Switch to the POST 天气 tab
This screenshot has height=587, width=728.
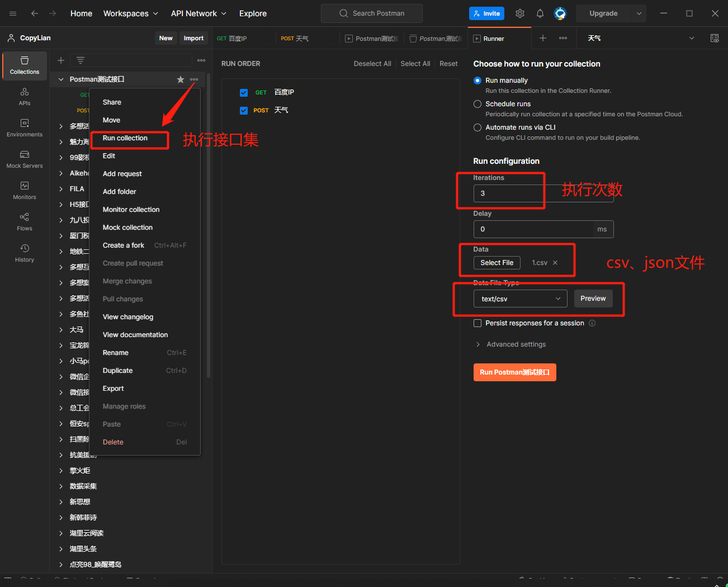click(x=307, y=39)
